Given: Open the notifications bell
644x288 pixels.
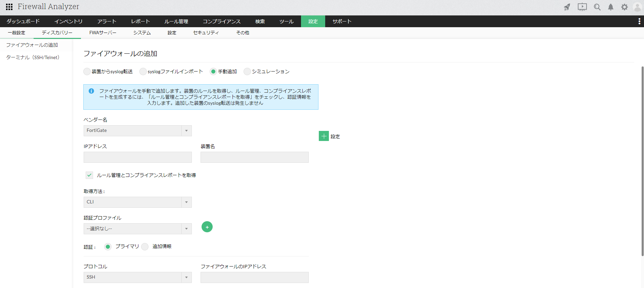Looking at the screenshot, I should coord(611,7).
